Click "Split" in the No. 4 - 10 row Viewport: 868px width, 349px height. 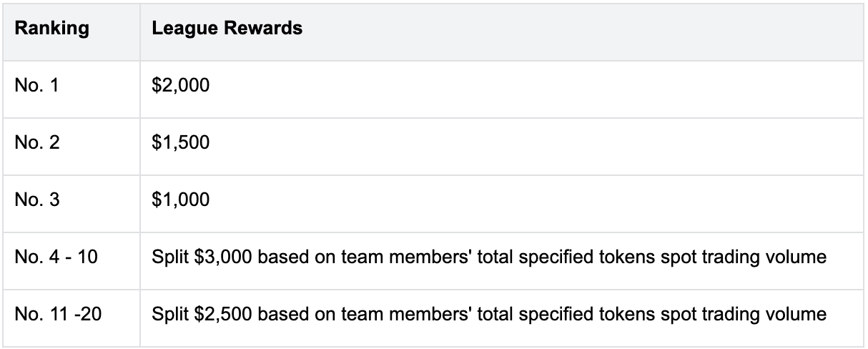166,255
